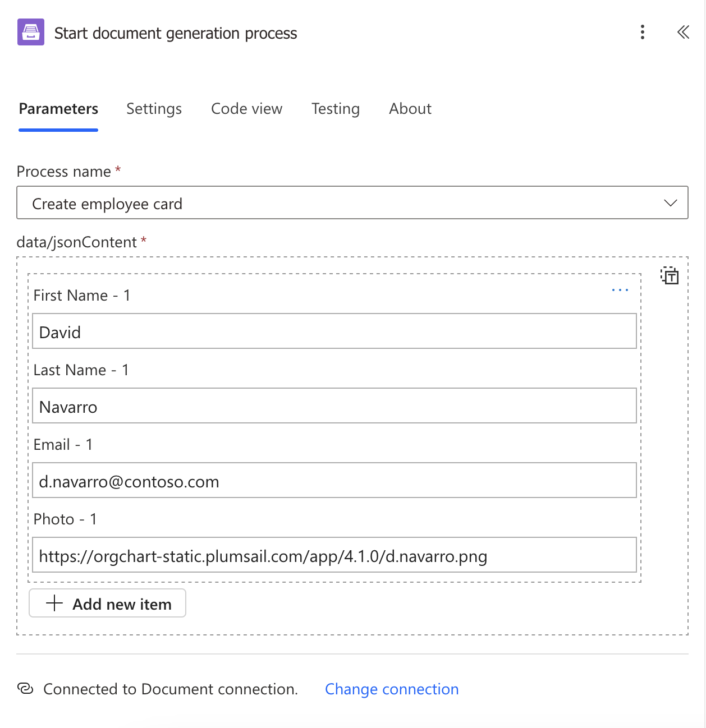Open the Settings tab
Image resolution: width=706 pixels, height=728 pixels.
154,109
